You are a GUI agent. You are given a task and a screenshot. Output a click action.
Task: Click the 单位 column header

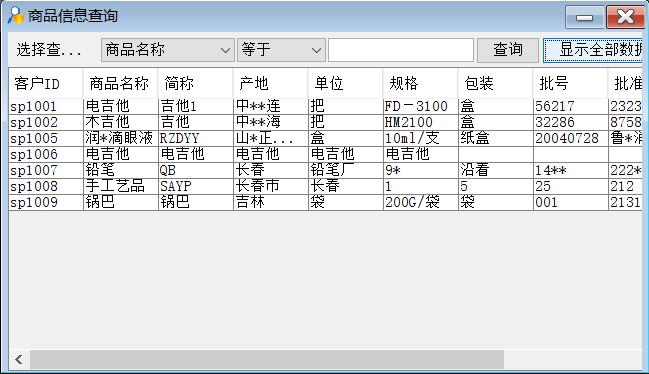(346, 84)
